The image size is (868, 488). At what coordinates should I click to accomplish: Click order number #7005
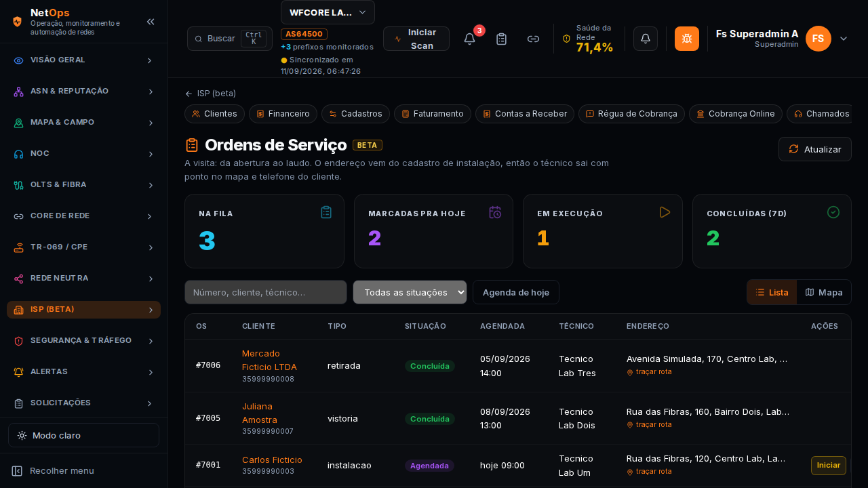[208, 418]
